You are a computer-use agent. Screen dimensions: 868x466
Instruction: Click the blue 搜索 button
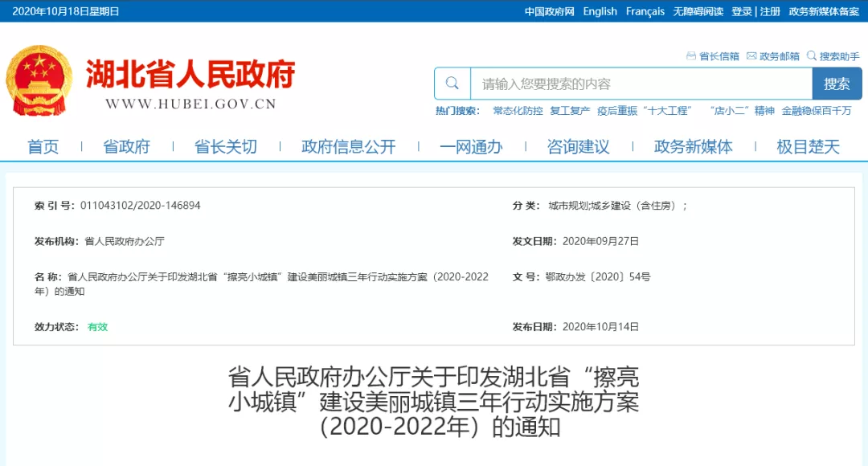click(837, 84)
